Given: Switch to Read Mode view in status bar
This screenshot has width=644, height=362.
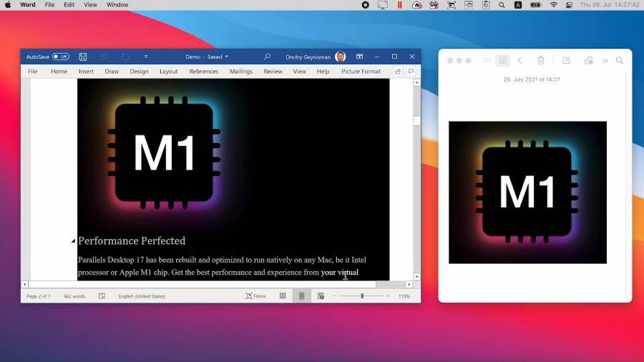Looking at the screenshot, I should tap(283, 296).
